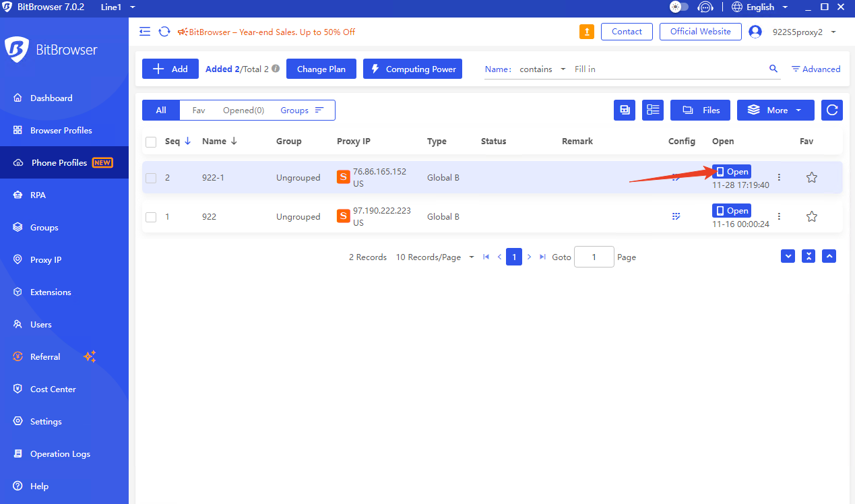Click the search magnifier icon
Screen dimensions: 855x504
773,69
